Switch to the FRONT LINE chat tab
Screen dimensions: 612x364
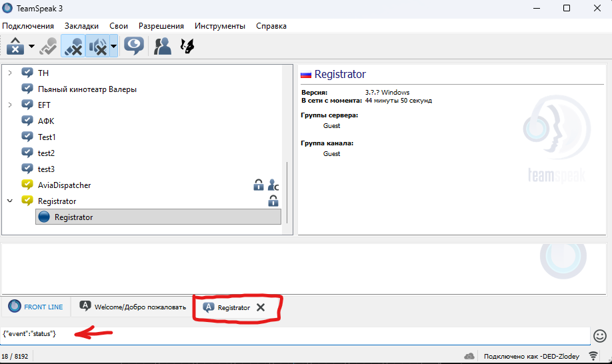(x=35, y=307)
